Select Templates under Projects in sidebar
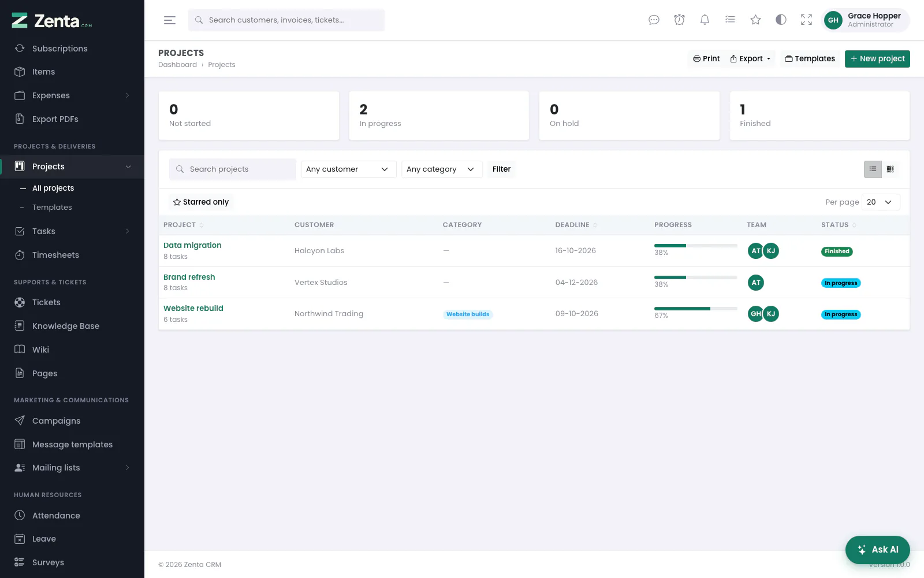 coord(52,208)
